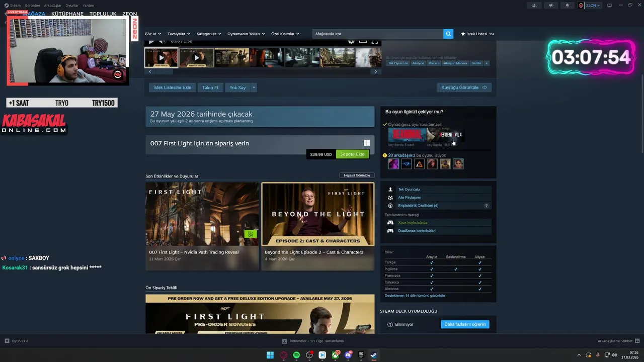The width and height of the screenshot is (644, 362).
Task: Open the Epic Games launcher from the taskbar
Action: (361, 355)
